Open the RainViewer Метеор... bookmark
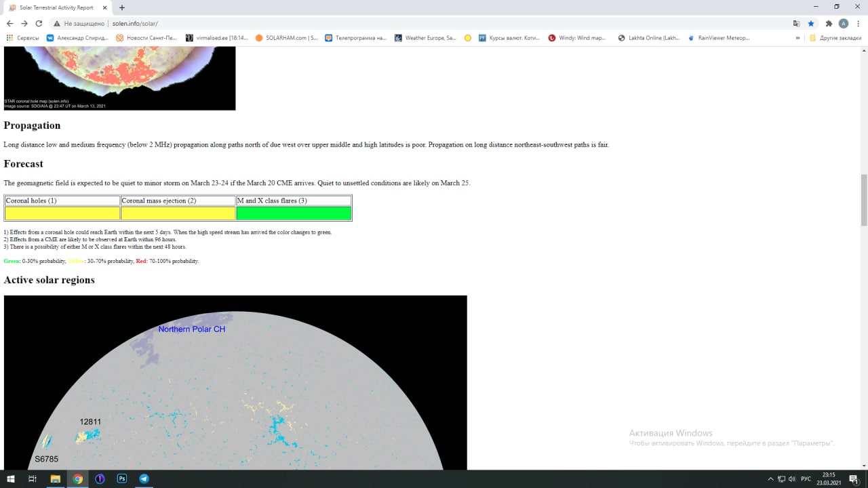Screen dimensions: 868x488 pos(719,38)
